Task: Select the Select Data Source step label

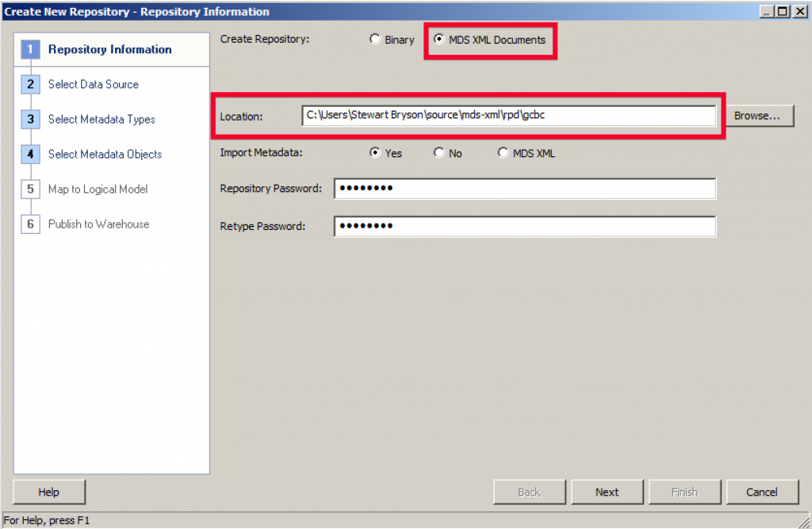Action: (x=93, y=84)
